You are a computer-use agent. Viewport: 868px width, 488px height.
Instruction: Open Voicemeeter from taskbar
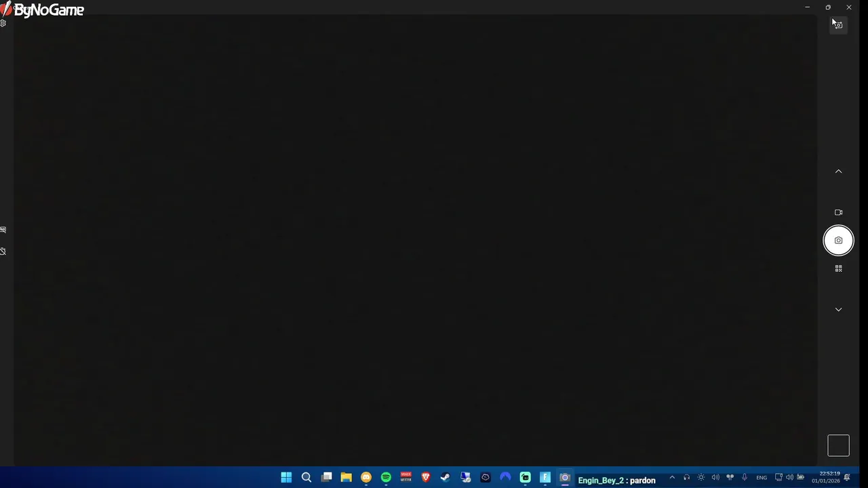[x=406, y=478]
